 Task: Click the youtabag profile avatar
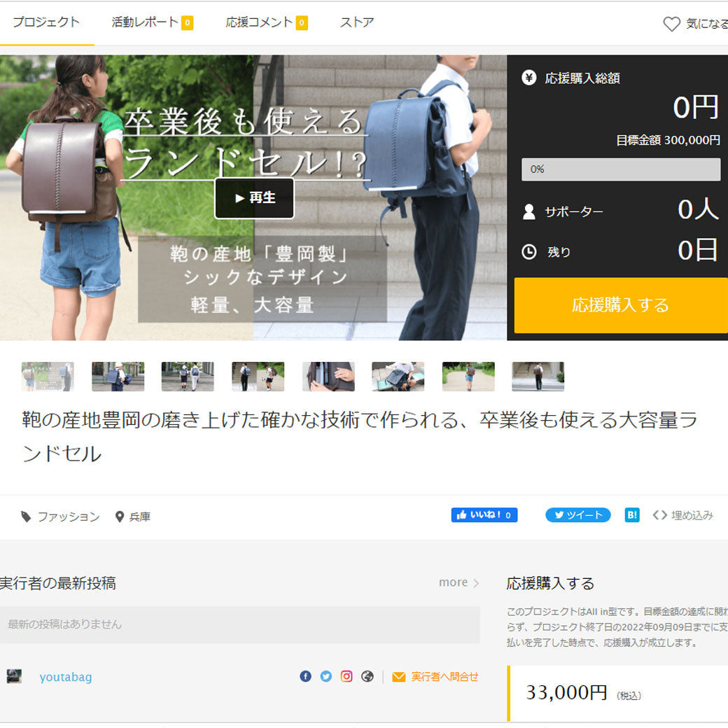coord(14,676)
